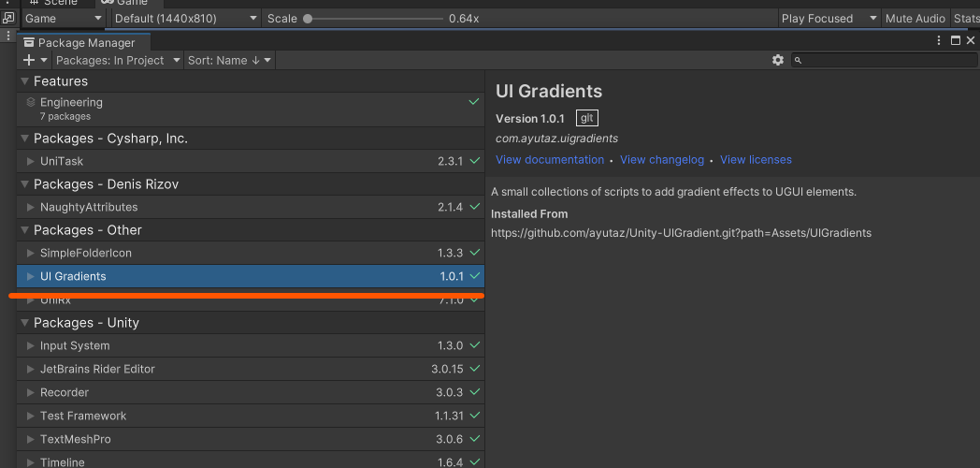The height and width of the screenshot is (468, 980).
Task: Toggle the Stats overlay button
Action: tap(966, 19)
